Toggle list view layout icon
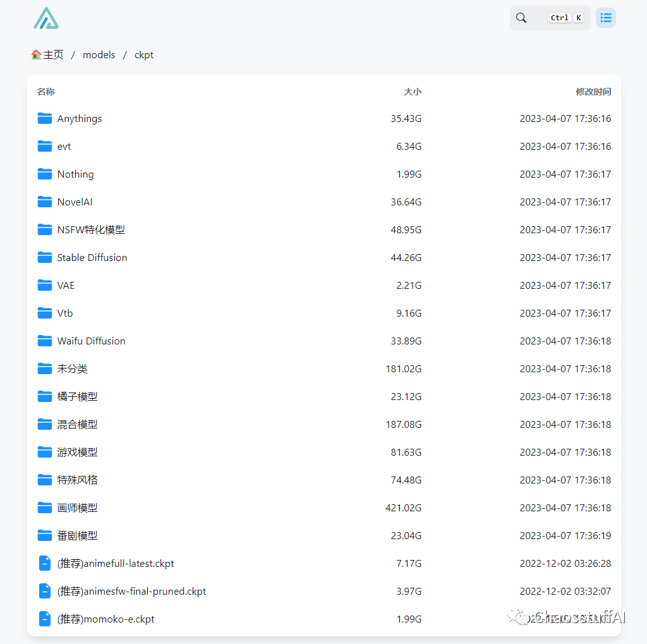This screenshot has width=647, height=644. [x=606, y=18]
